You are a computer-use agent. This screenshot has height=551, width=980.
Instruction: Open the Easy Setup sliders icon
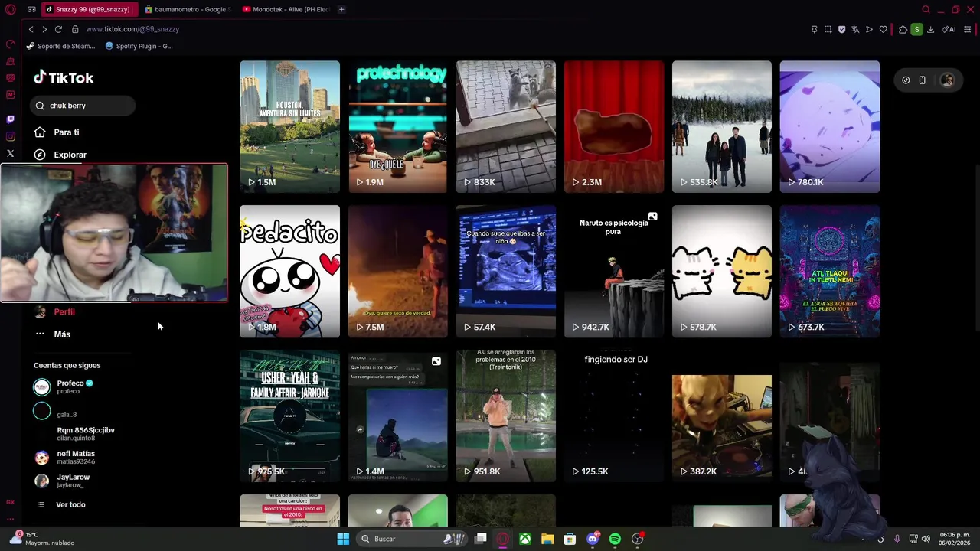pyautogui.click(x=968, y=29)
